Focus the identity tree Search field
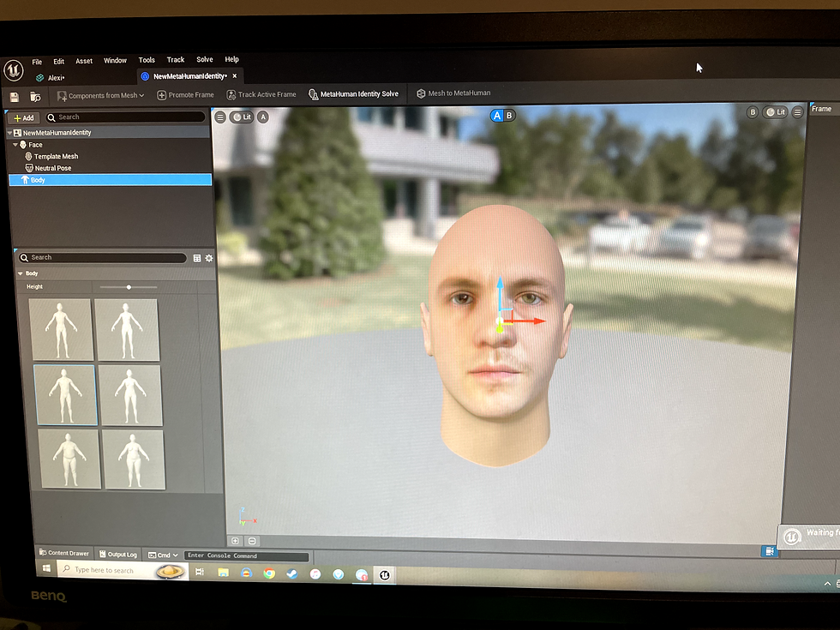The height and width of the screenshot is (630, 840). point(125,117)
